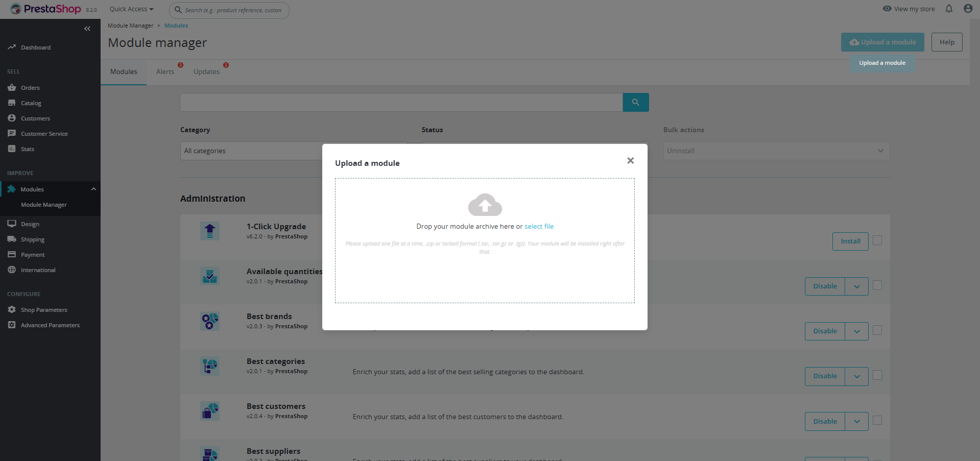Install the 1-Click Upgrade module
980x461 pixels.
[849, 240]
